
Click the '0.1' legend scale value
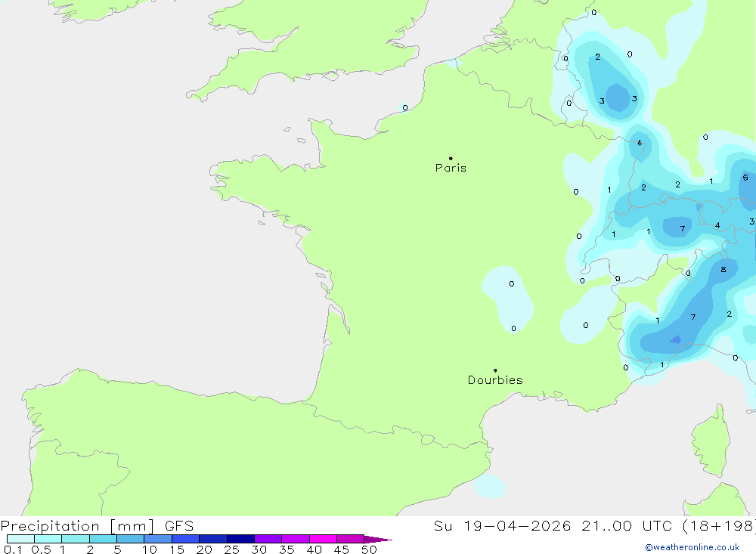click(x=13, y=549)
